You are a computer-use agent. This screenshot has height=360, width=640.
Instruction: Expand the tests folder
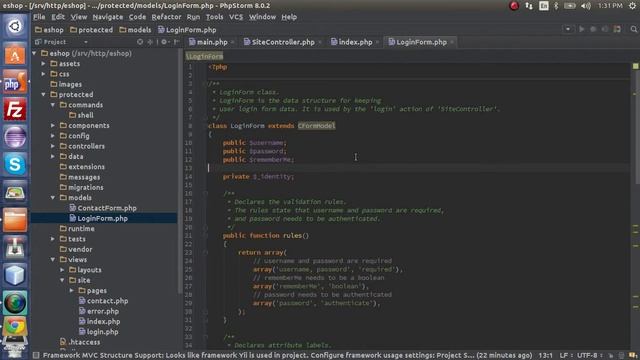tap(53, 239)
